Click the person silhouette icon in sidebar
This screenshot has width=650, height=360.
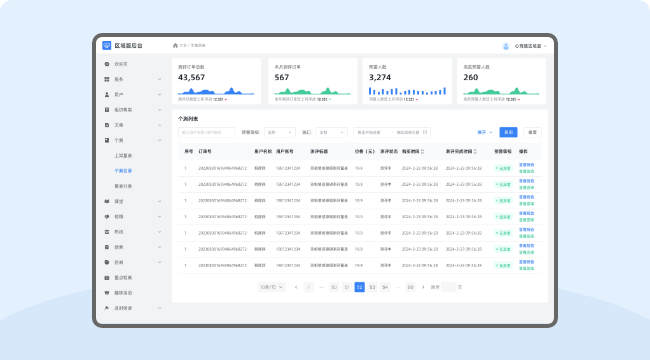[107, 95]
